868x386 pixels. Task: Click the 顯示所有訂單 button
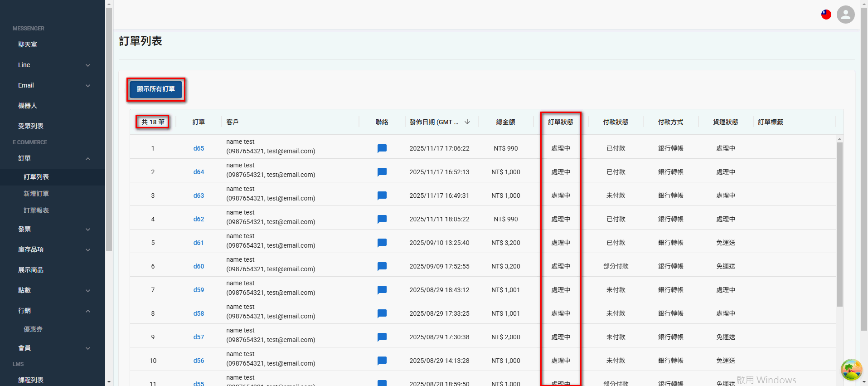click(155, 89)
